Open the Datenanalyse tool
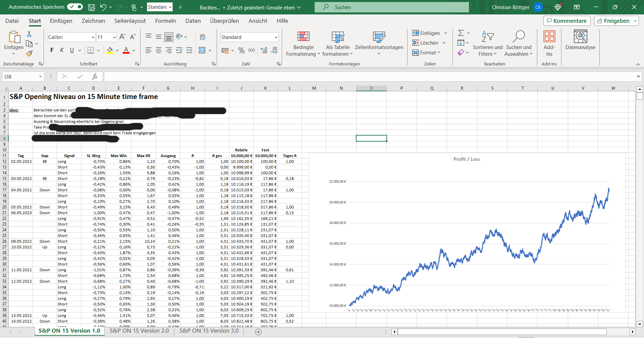644x338 pixels. click(580, 37)
